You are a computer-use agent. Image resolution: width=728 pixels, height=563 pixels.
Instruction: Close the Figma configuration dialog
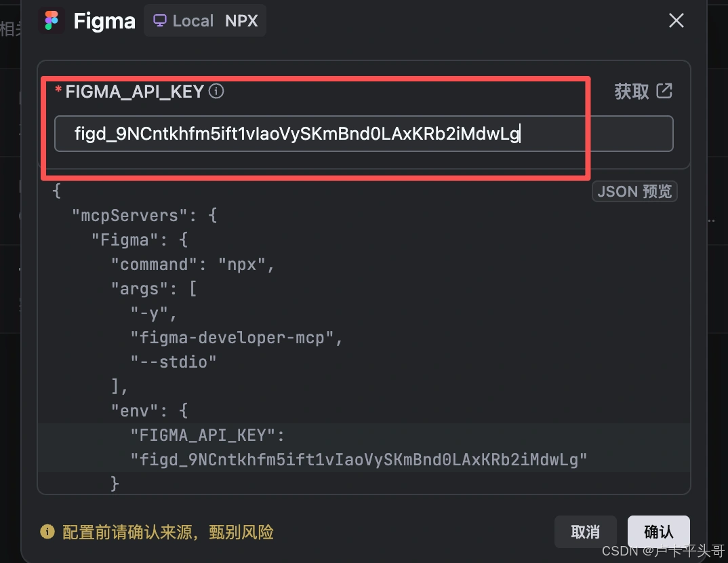point(676,20)
